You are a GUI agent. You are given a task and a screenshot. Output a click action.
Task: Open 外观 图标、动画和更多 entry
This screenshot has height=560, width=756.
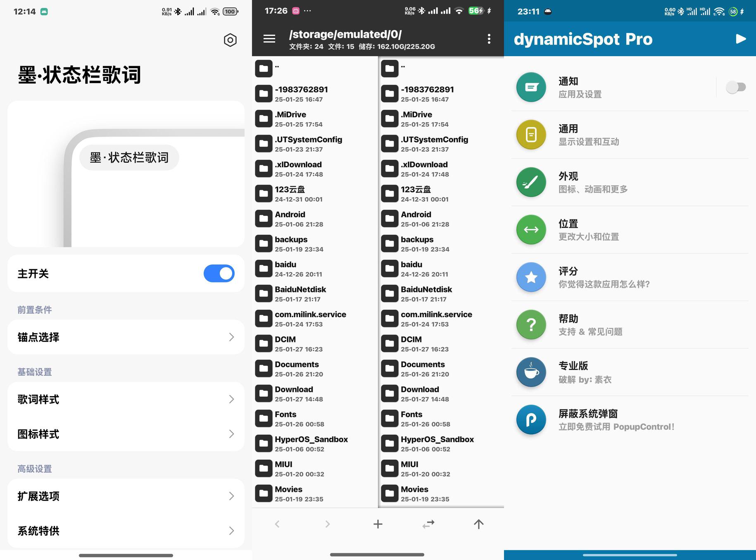point(630,182)
